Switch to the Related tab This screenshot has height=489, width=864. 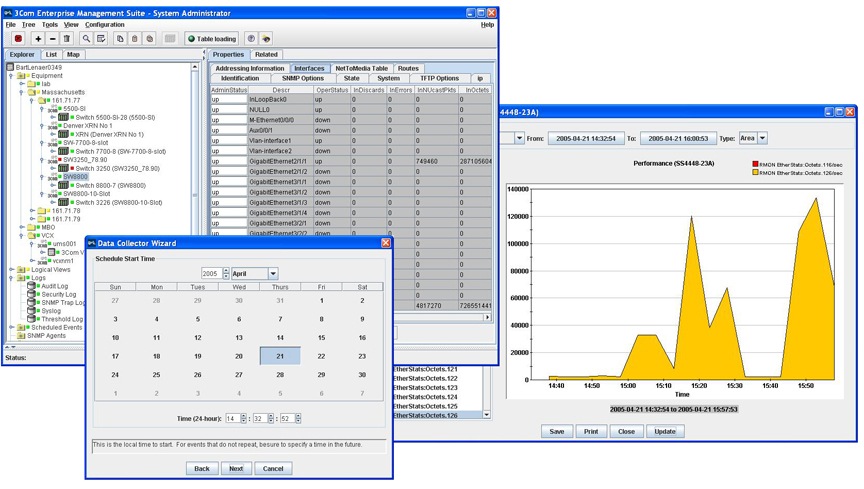[x=266, y=55]
